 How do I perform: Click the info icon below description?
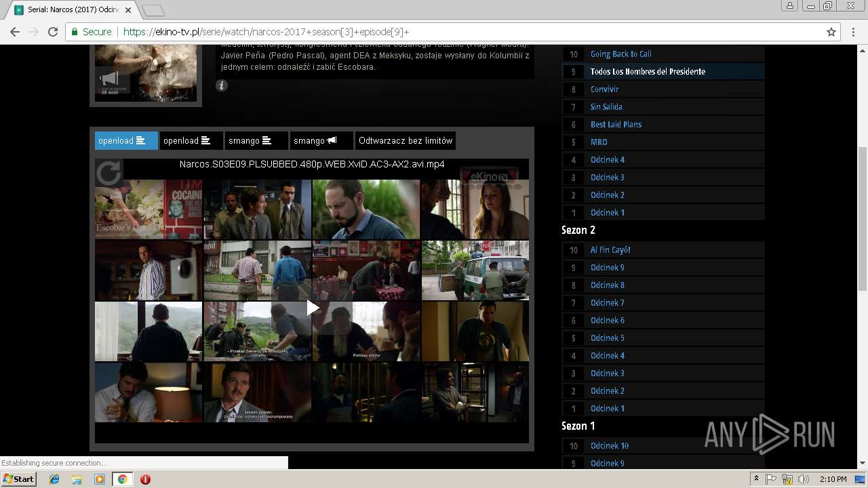222,85
